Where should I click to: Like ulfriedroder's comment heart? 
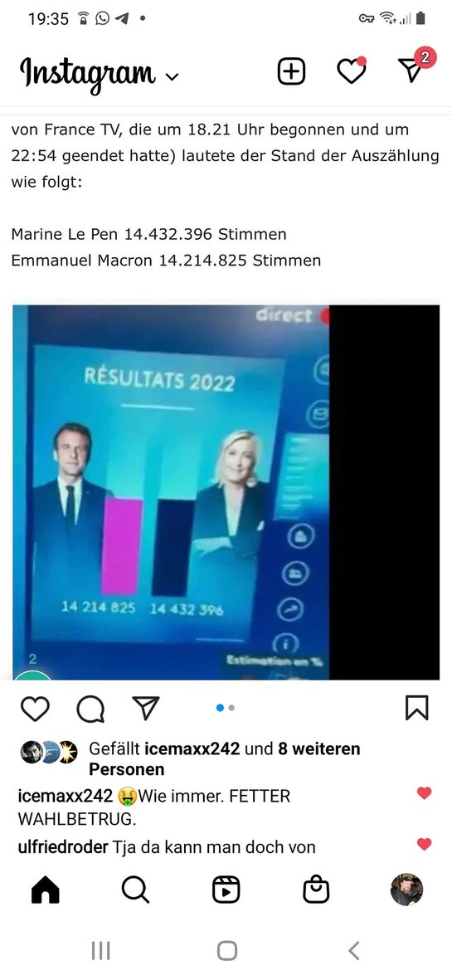pyautogui.click(x=425, y=845)
